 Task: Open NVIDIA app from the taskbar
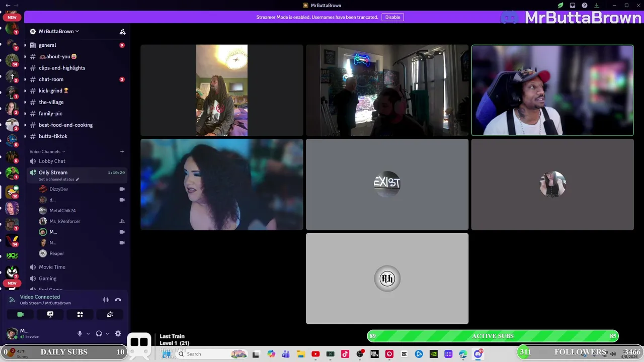[434, 354]
